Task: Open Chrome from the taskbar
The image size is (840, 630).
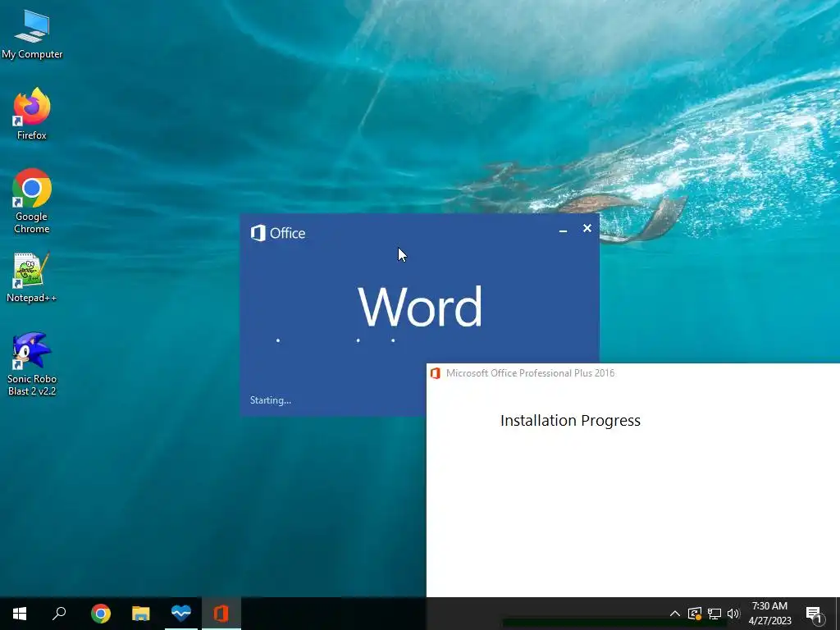Action: (101, 614)
